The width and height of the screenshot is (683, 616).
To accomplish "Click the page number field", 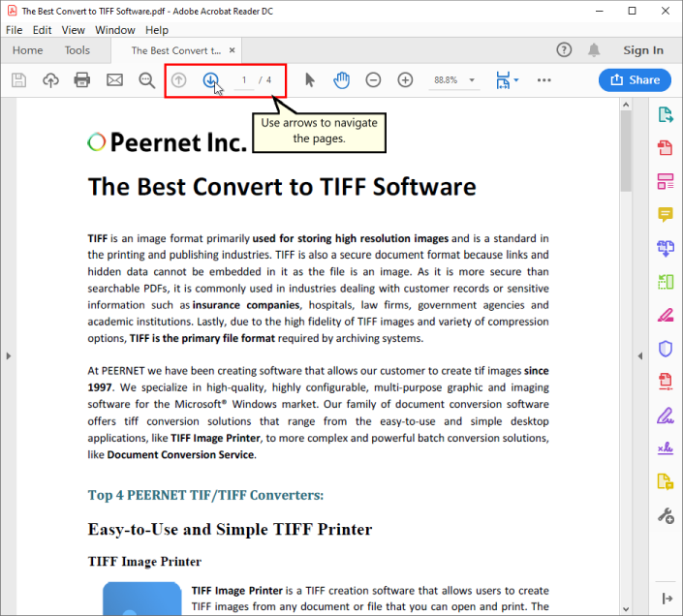I will click(x=244, y=80).
